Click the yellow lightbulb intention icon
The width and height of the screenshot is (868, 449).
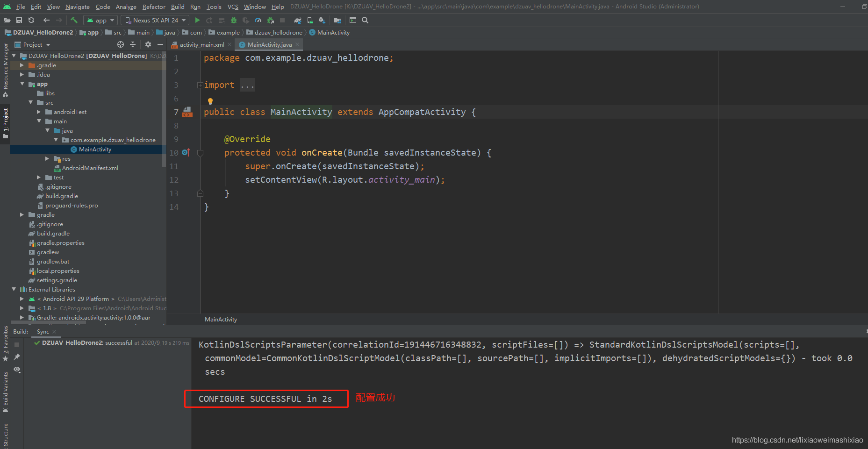point(210,101)
